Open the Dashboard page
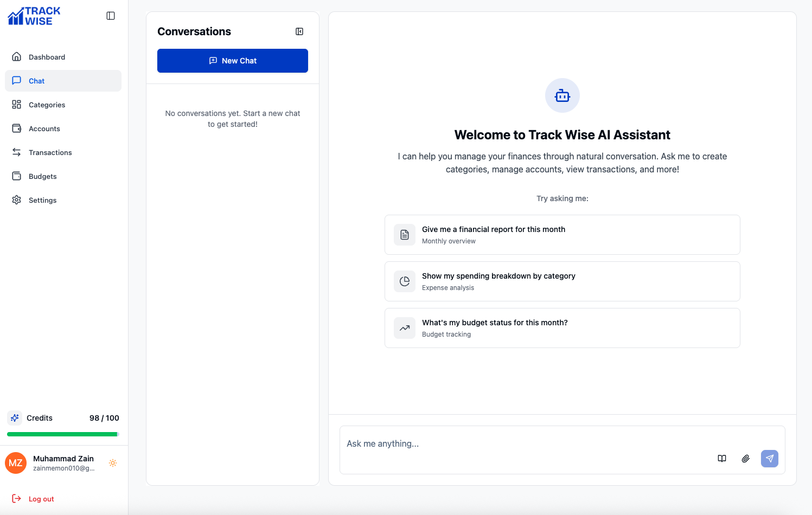Viewport: 812px width, 515px height. point(47,57)
